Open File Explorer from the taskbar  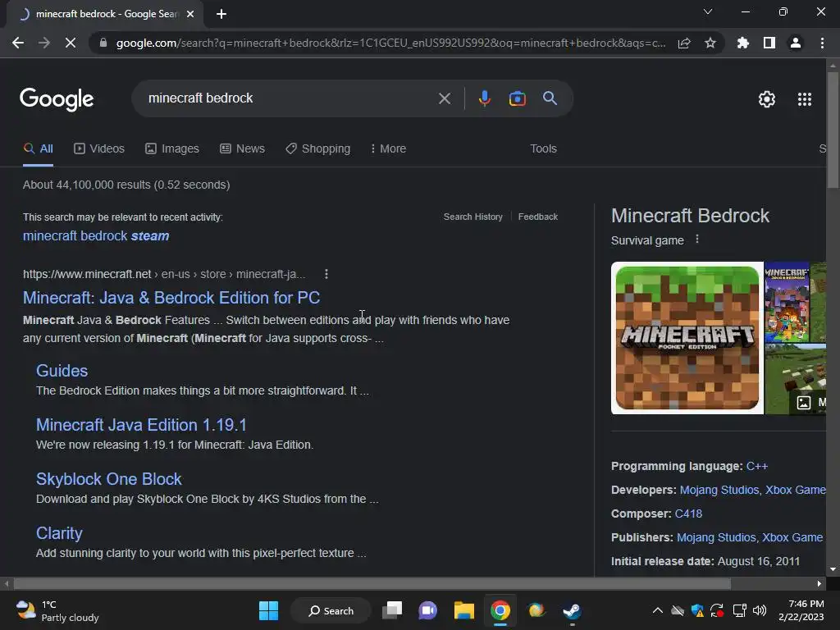[x=464, y=610]
